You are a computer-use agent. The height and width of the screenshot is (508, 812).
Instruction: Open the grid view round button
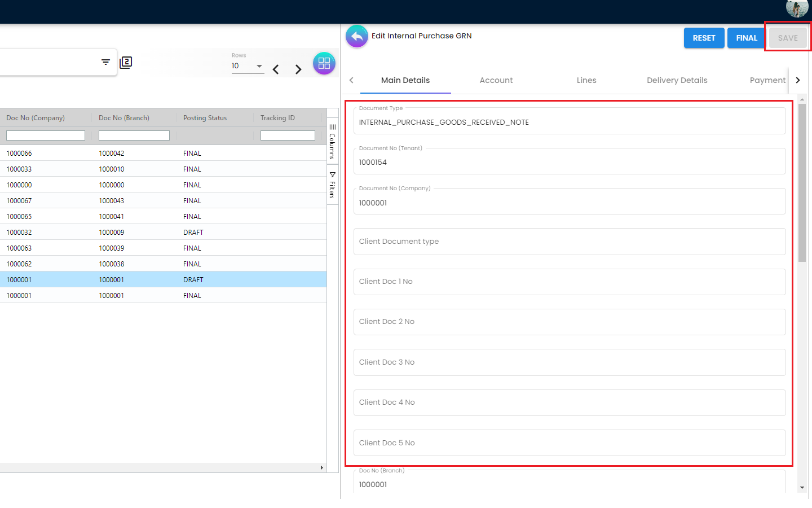point(324,64)
